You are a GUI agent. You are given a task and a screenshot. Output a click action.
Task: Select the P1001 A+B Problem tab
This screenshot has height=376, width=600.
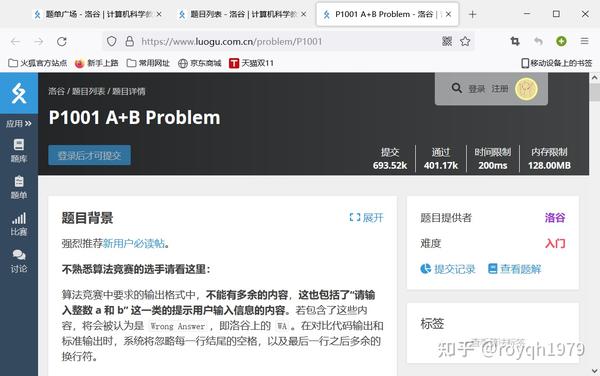(387, 14)
